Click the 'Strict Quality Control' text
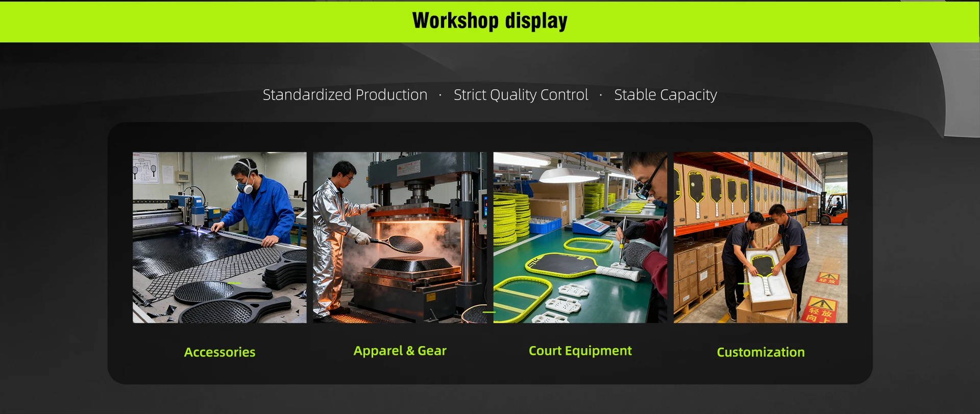The image size is (980, 414). pos(521,95)
